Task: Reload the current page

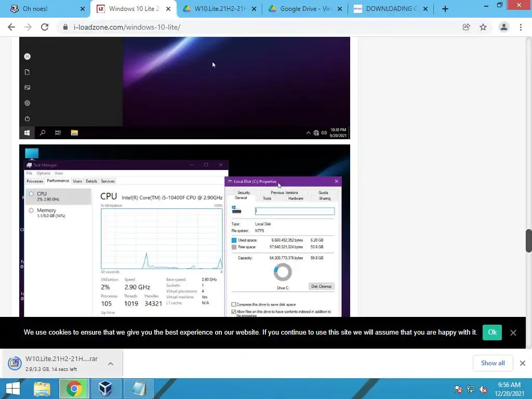Action: click(45, 27)
